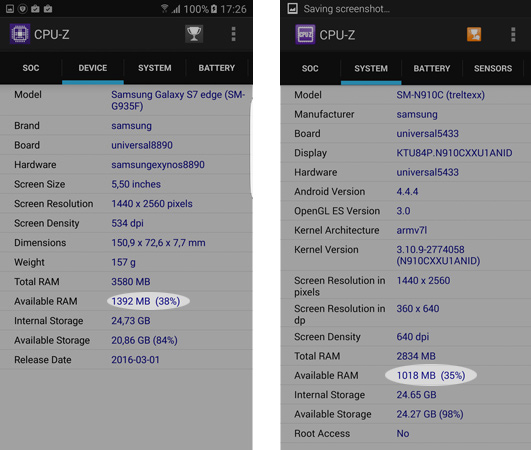Switch to SOC tab in right screen
The width and height of the screenshot is (531, 450).
[310, 68]
